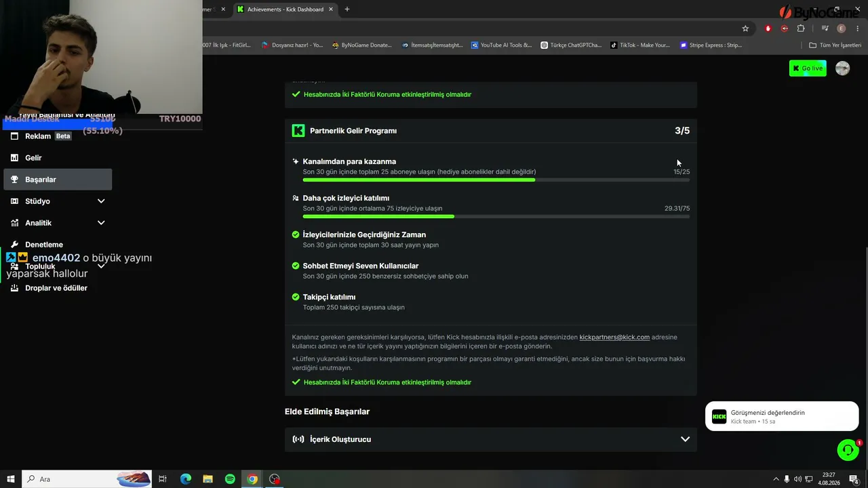Click the Go live button
The height and width of the screenshot is (488, 868).
coord(808,68)
